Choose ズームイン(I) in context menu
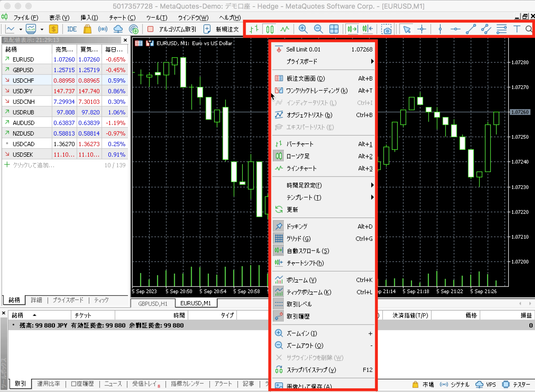535x392 pixels. point(323,333)
